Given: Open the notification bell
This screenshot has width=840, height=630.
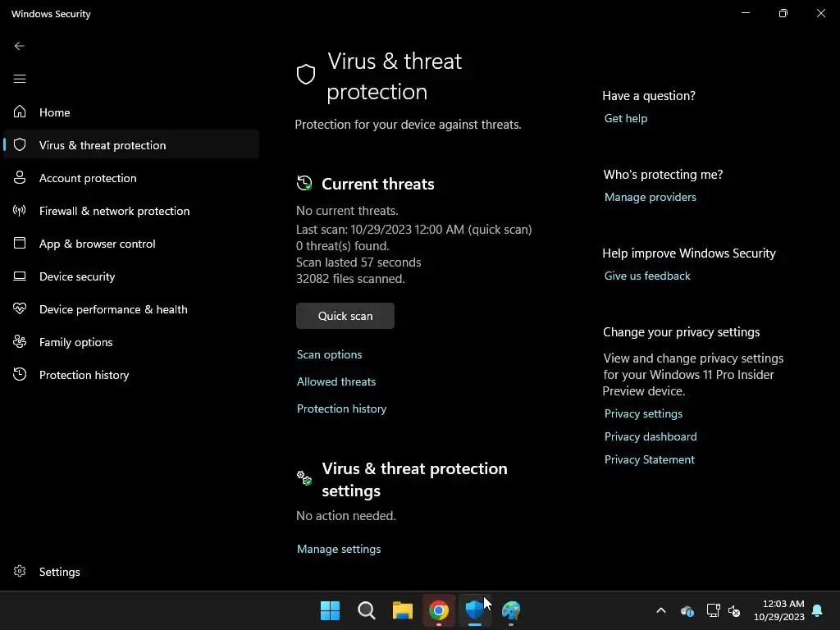Looking at the screenshot, I should point(818,610).
